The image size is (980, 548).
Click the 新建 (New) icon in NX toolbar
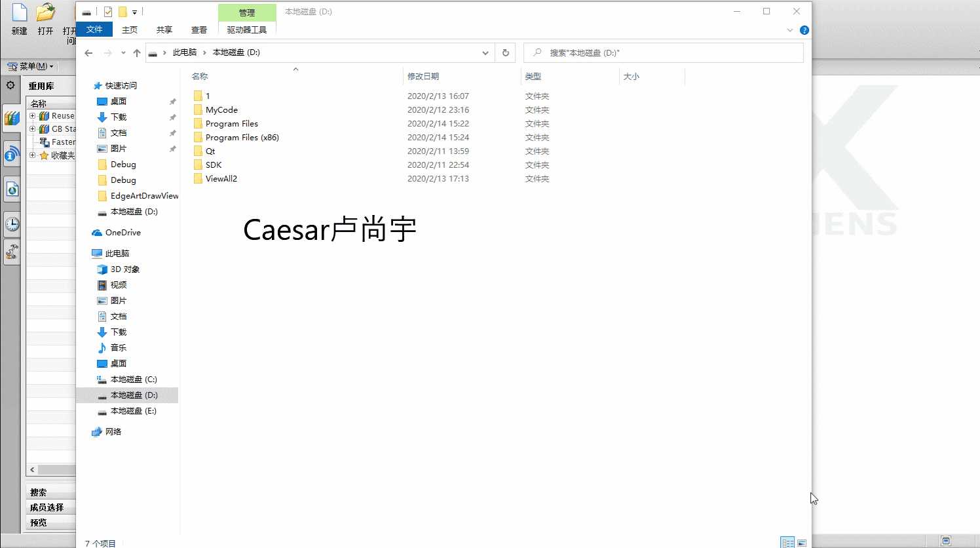click(20, 13)
